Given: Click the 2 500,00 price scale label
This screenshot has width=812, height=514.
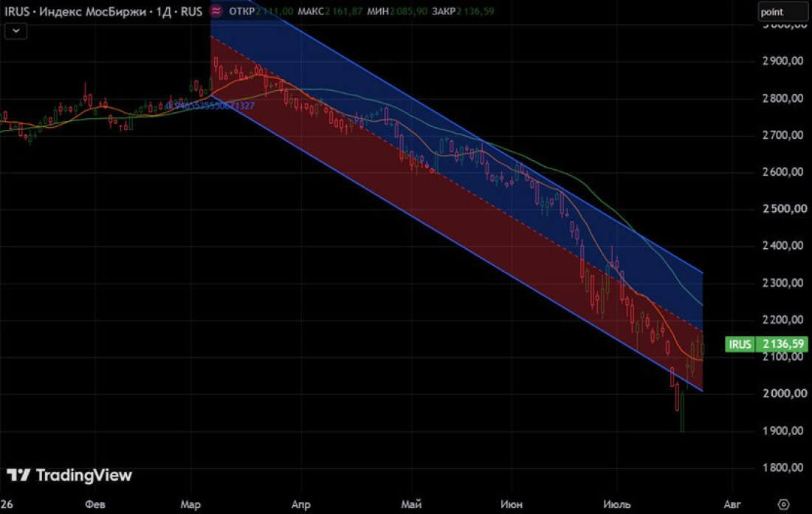Looking at the screenshot, I should coord(783,208).
